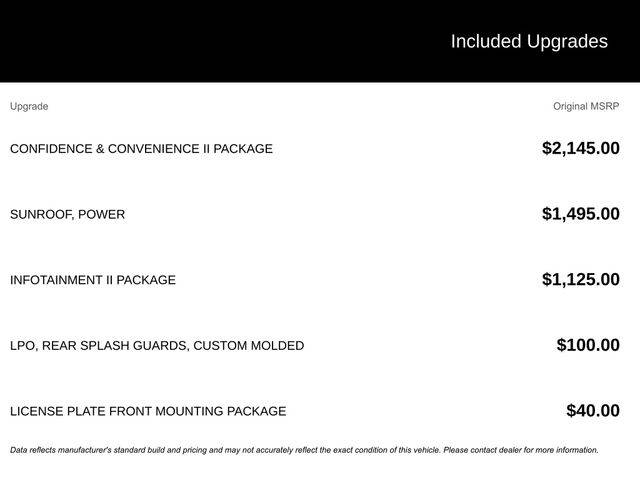Select LPO Rear Splash Guards item
The width and height of the screenshot is (640, 480).
157,346
